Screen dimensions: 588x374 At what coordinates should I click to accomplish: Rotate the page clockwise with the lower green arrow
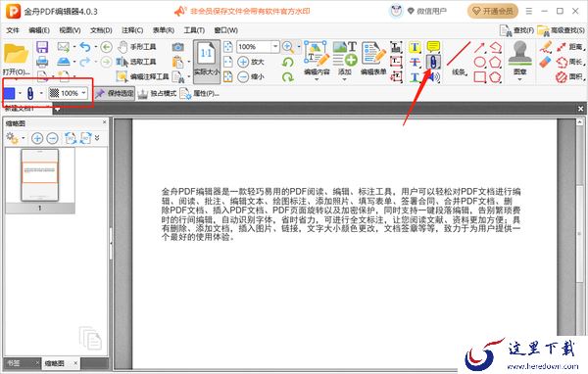point(288,76)
